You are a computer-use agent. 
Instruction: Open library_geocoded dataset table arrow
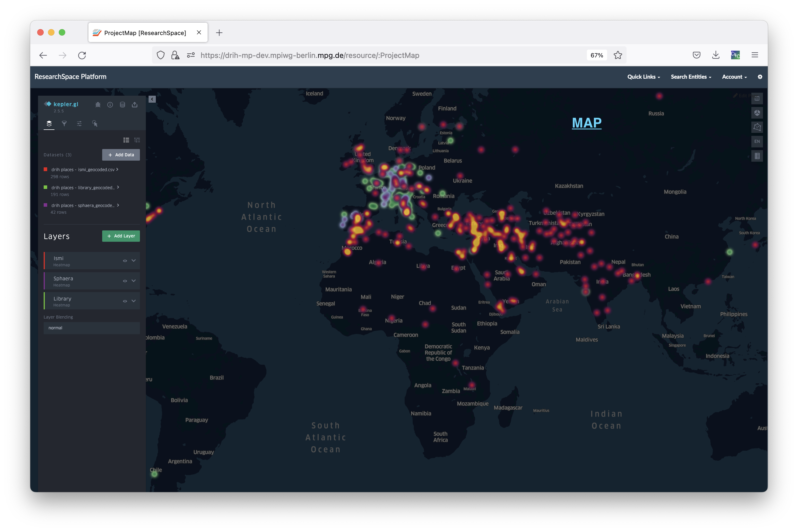118,187
